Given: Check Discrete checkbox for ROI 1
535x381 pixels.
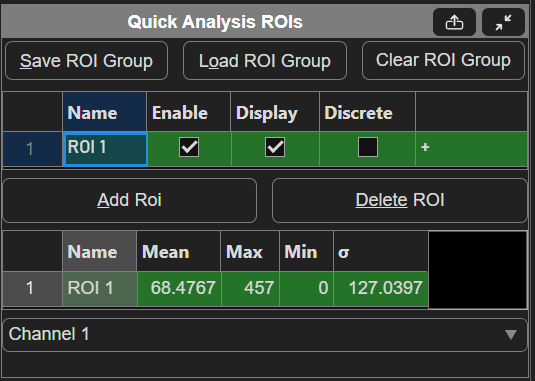Looking at the screenshot, I should point(368,147).
